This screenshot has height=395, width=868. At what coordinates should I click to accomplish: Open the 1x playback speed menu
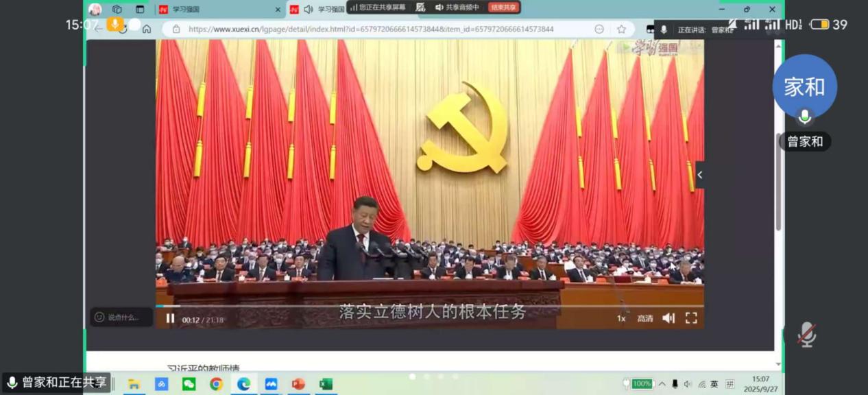click(621, 318)
